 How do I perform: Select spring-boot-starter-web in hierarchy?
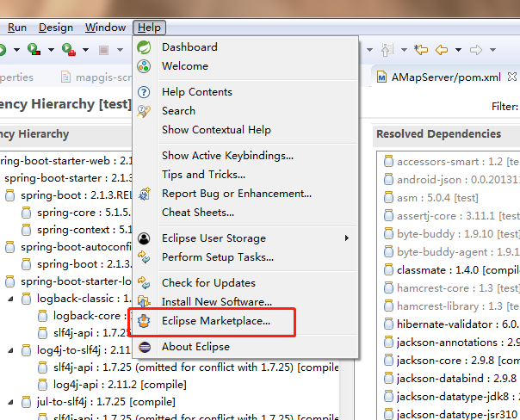[x=66, y=161]
